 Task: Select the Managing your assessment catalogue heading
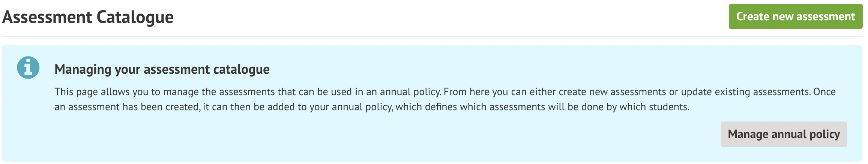coord(162,70)
